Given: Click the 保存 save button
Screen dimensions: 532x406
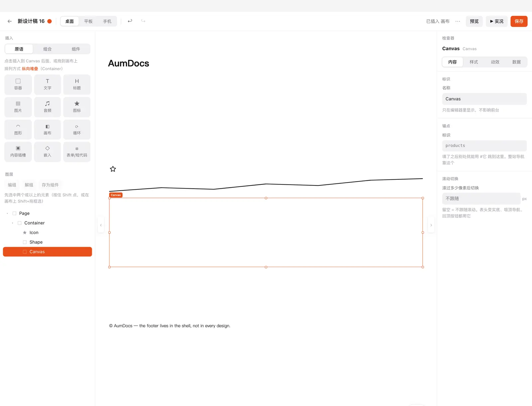Looking at the screenshot, I should (x=519, y=21).
